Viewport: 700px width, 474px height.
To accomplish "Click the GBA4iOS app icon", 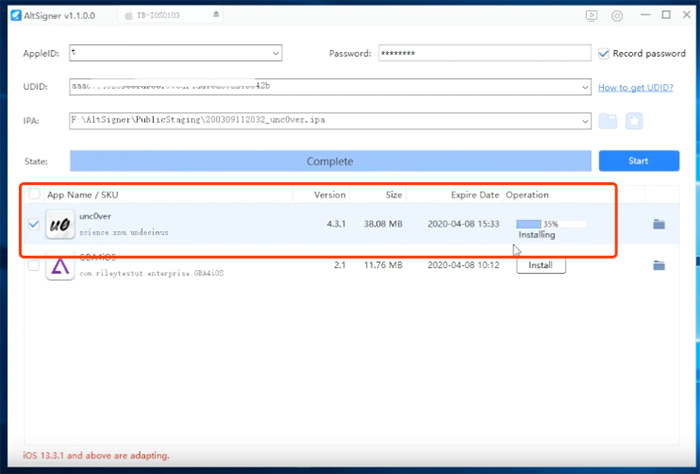I will (60, 267).
